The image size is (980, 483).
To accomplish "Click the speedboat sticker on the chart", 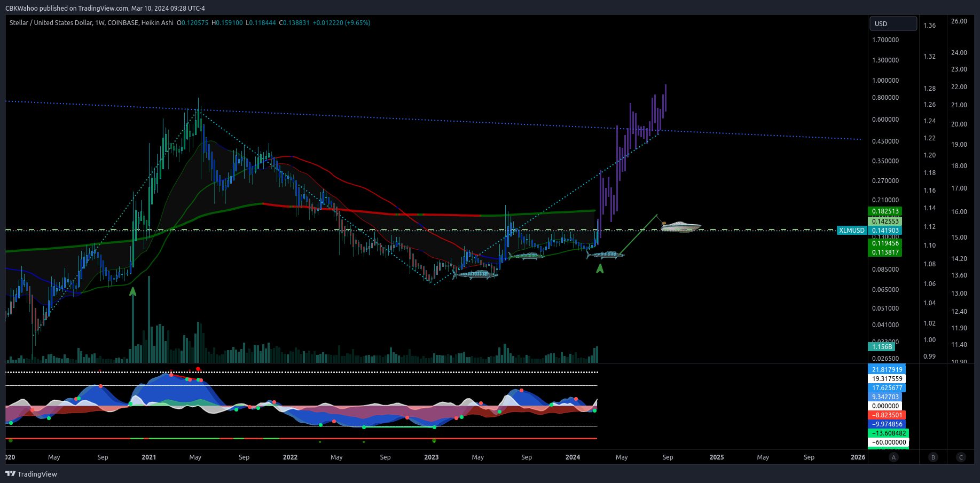I will [x=680, y=226].
